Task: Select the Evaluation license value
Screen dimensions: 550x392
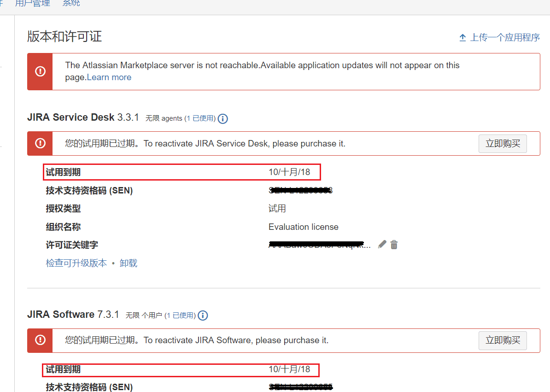Action: click(304, 227)
